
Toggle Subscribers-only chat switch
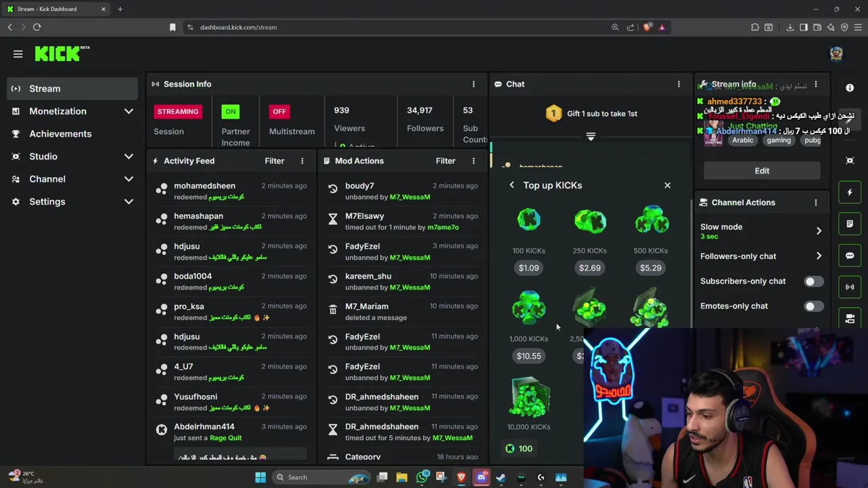click(814, 281)
